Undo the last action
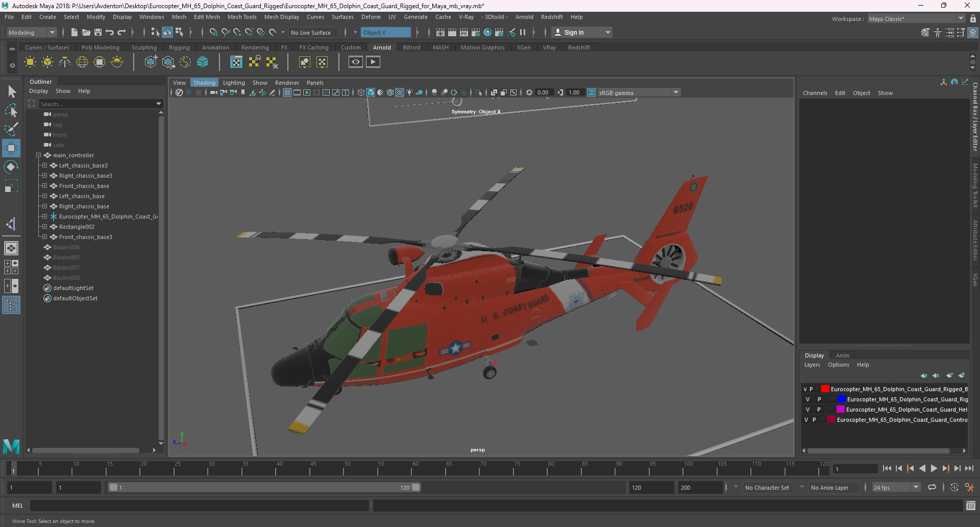The image size is (980, 527). click(x=110, y=32)
